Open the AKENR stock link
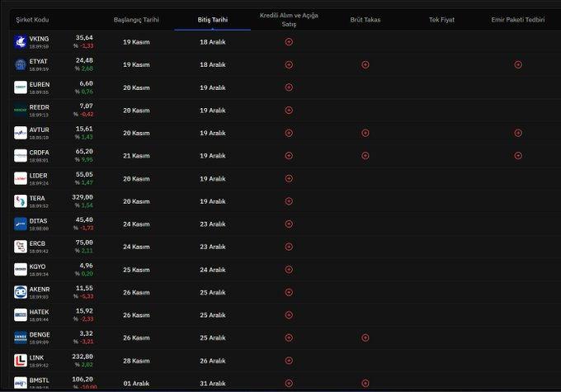This screenshot has width=561, height=392. pos(40,290)
